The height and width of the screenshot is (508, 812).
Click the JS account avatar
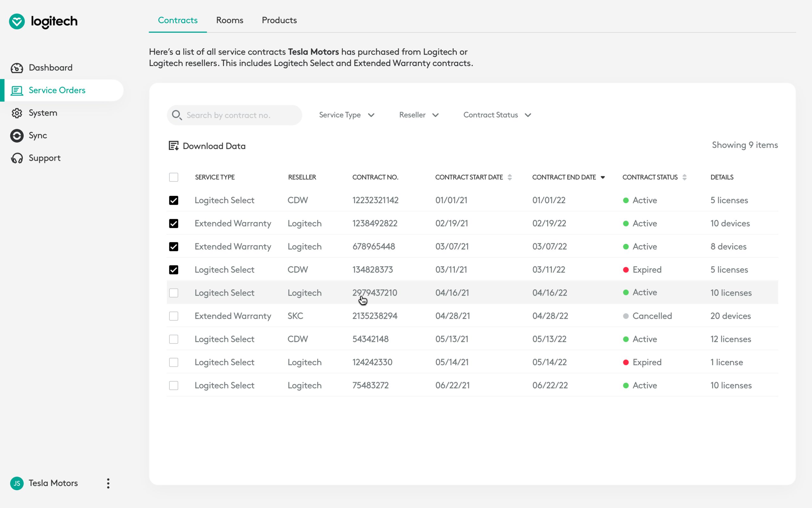coord(17,483)
